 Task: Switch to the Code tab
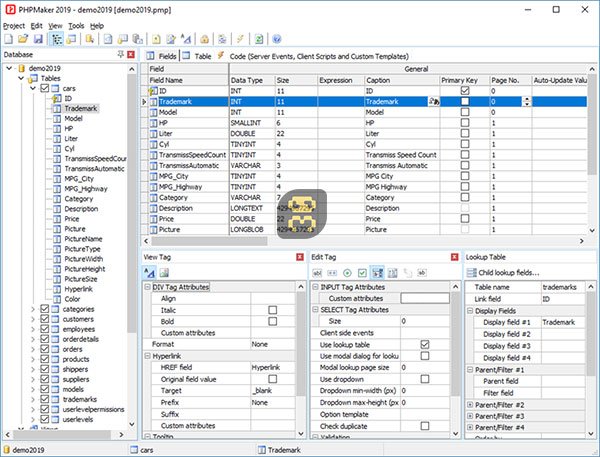click(x=314, y=56)
